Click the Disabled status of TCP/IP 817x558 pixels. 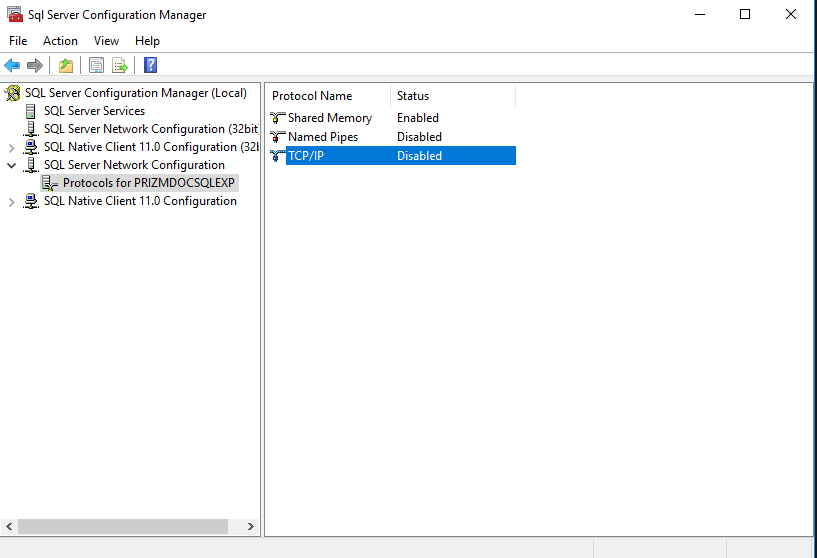pos(419,155)
